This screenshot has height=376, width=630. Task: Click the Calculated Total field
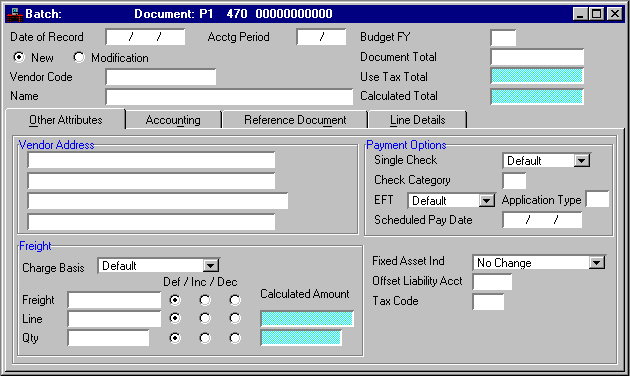point(537,97)
